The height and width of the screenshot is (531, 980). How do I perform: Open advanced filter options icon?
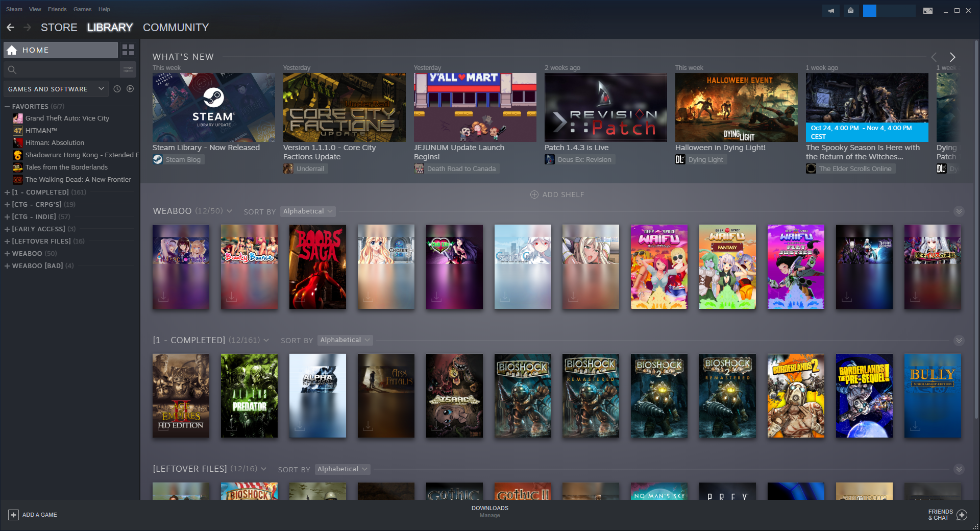(128, 69)
